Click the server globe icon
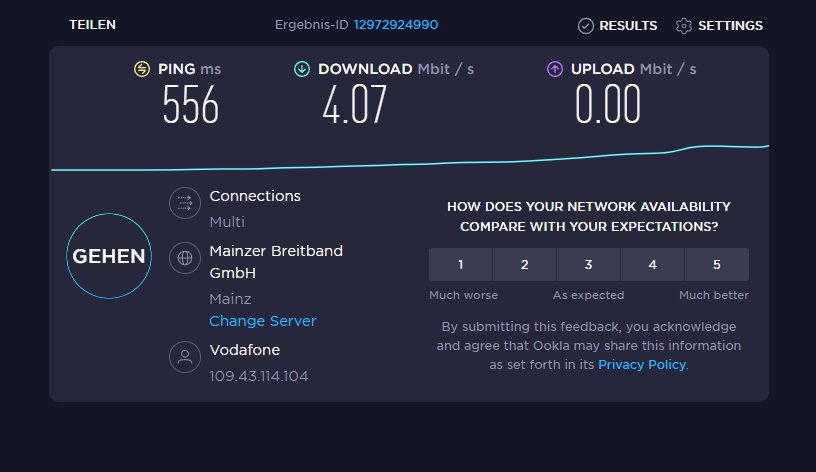 [x=185, y=258]
